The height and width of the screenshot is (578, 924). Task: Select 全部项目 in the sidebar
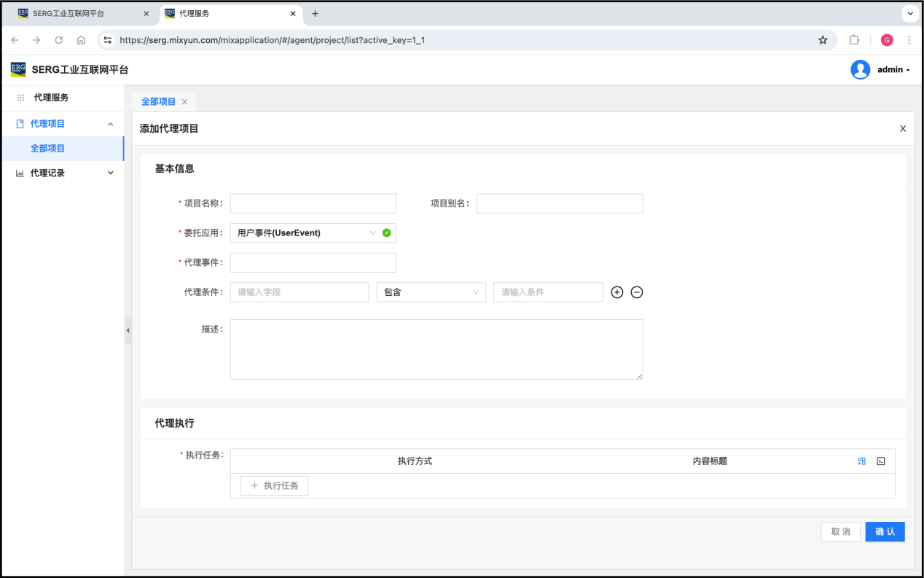[x=48, y=149]
